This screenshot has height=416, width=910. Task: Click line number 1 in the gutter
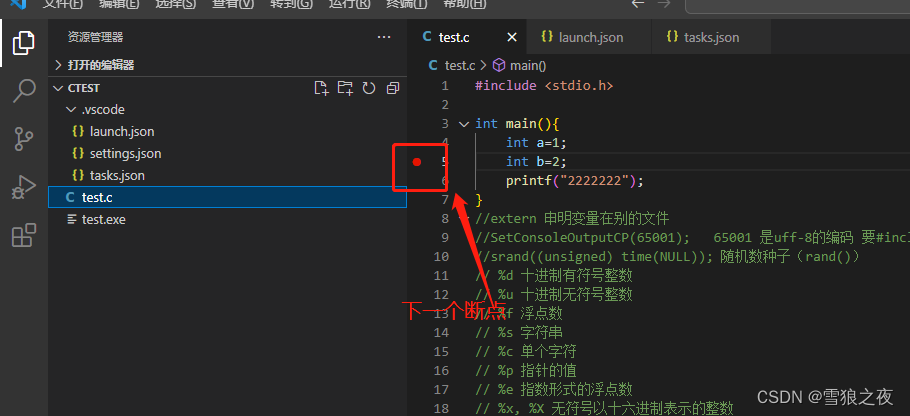pyautogui.click(x=445, y=86)
